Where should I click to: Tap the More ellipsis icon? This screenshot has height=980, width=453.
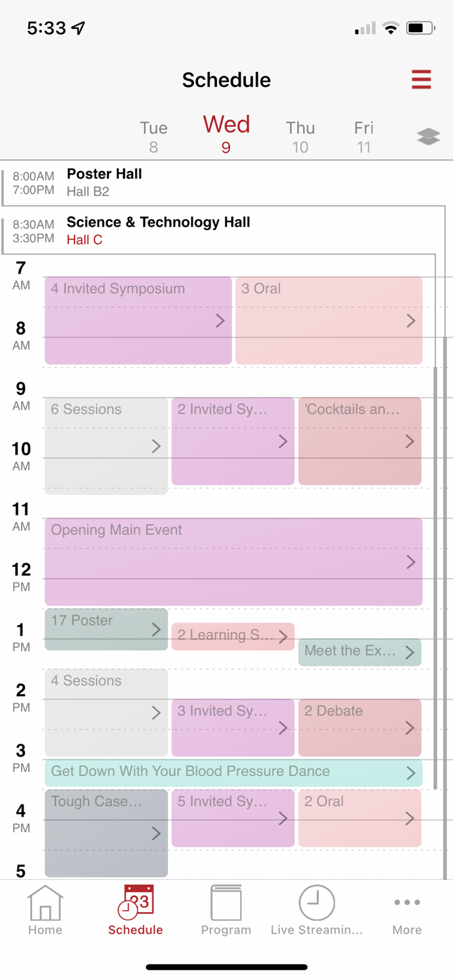tap(407, 902)
